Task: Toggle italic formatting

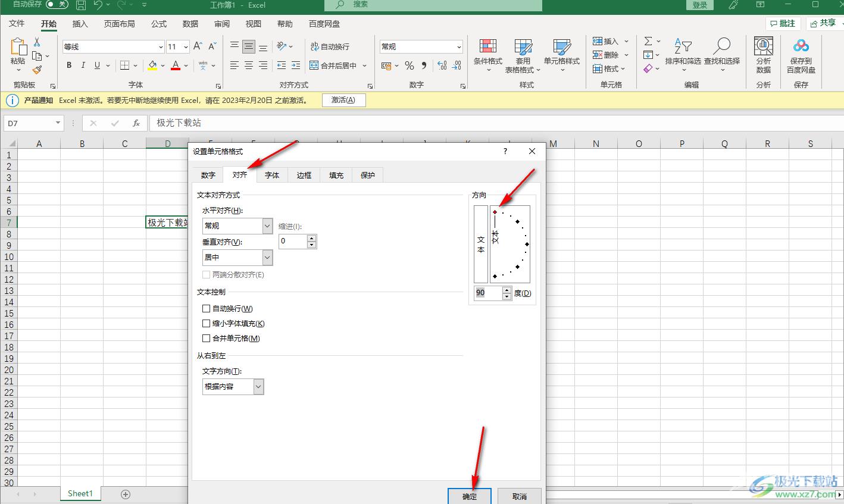Action: coord(83,65)
